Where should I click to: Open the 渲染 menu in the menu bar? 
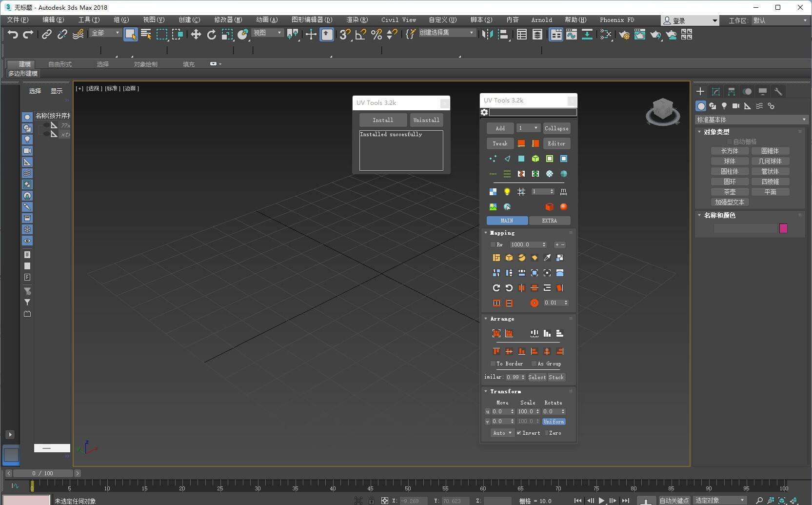coord(356,20)
